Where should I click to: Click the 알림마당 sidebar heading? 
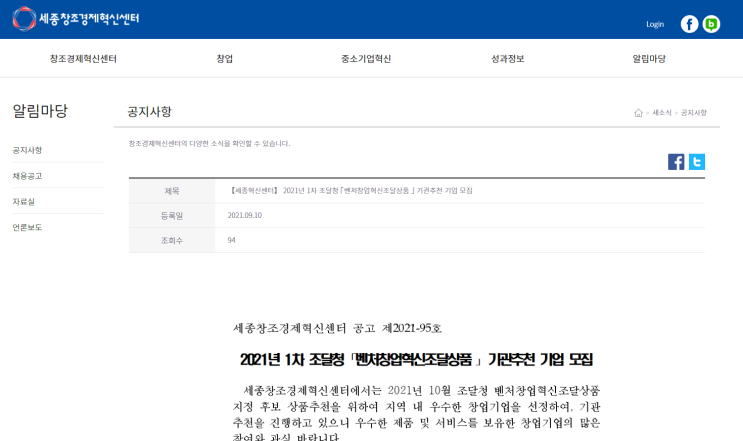coord(40,111)
